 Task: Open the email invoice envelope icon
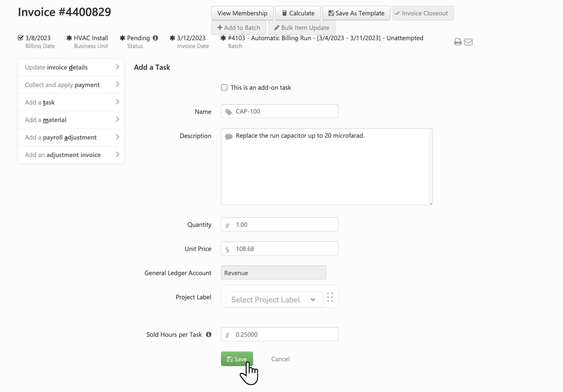tap(468, 42)
